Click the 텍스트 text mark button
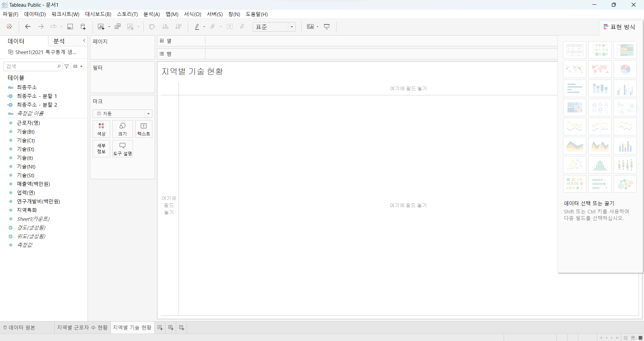The height and width of the screenshot is (341, 644). (144, 129)
